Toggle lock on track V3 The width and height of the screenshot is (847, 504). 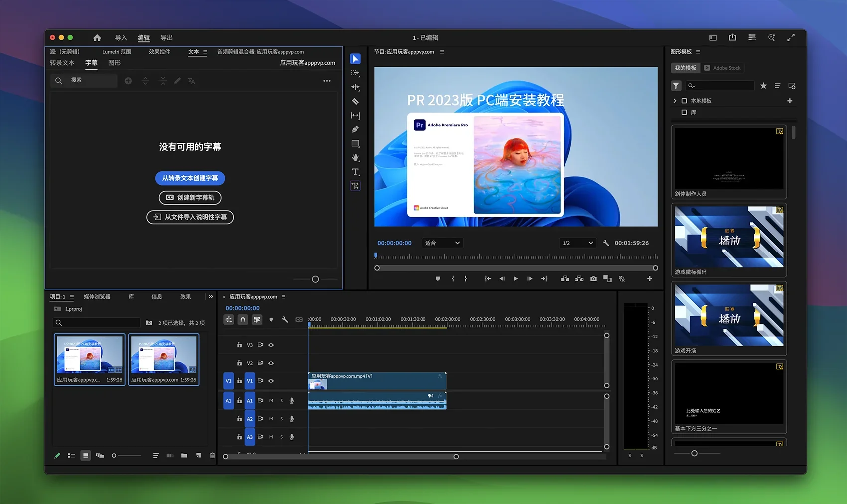pyautogui.click(x=239, y=345)
